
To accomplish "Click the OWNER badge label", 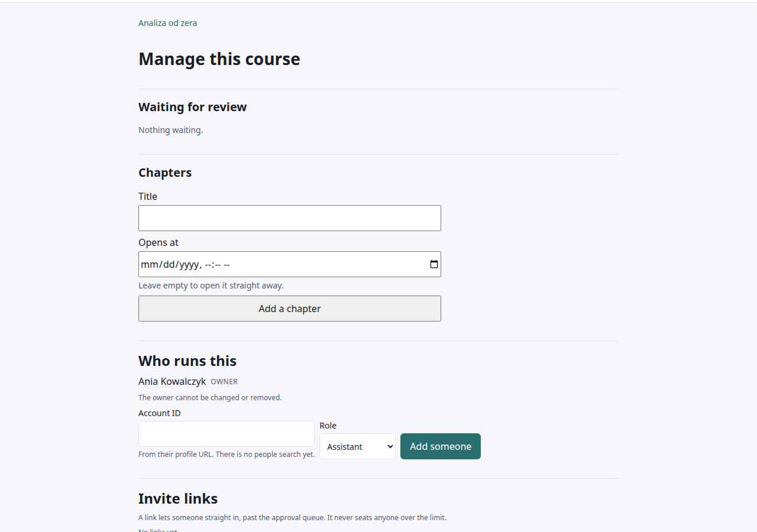I will point(224,382).
